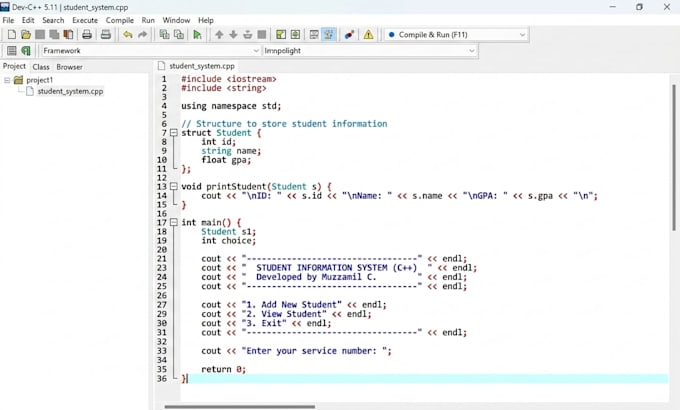
Task: Click the second printer icon
Action: 106,35
